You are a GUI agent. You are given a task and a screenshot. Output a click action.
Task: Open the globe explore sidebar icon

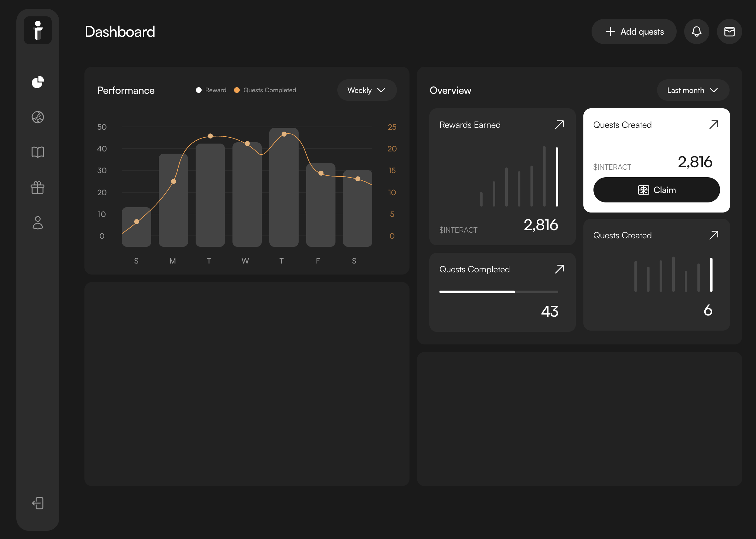(38, 117)
